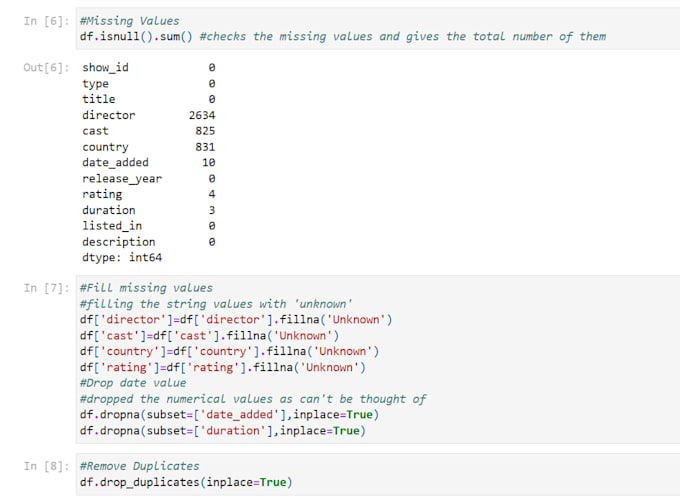Click the 'dtype: int64' line
This screenshot has width=680, height=501.
[x=122, y=258]
